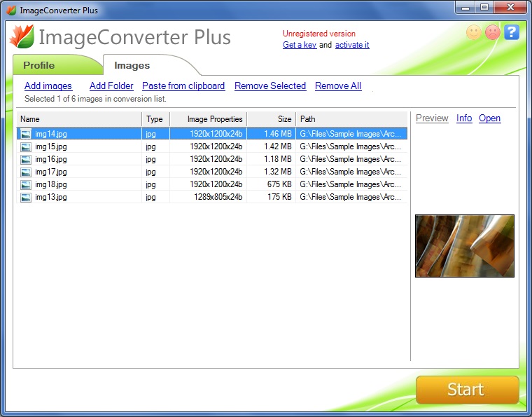Click the file icon next to img13.jpg
532x417 pixels.
click(26, 197)
